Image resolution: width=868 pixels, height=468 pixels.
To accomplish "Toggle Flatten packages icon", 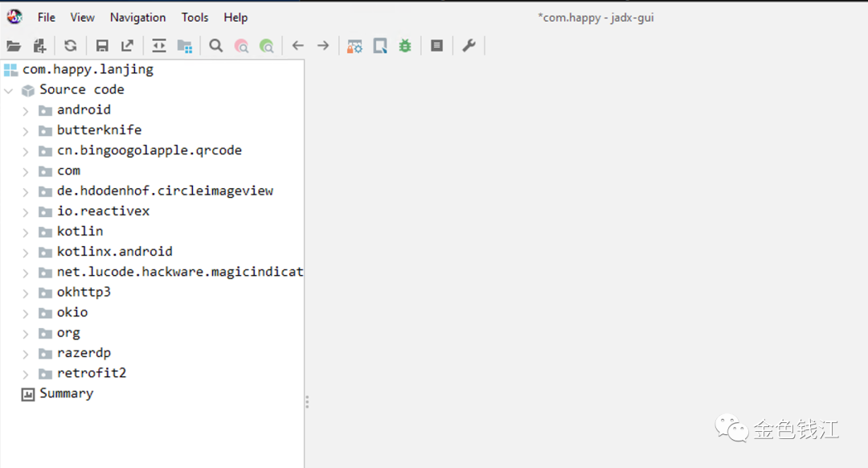I will [x=184, y=46].
